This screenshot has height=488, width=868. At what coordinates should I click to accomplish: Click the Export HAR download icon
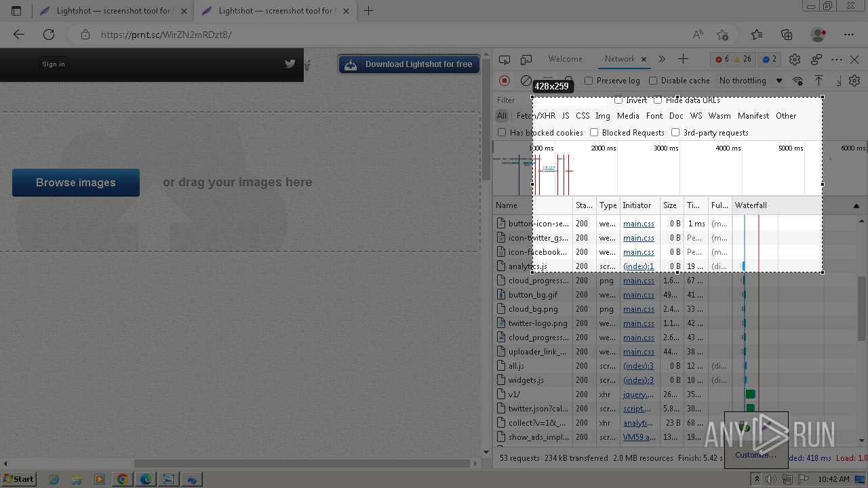[839, 81]
